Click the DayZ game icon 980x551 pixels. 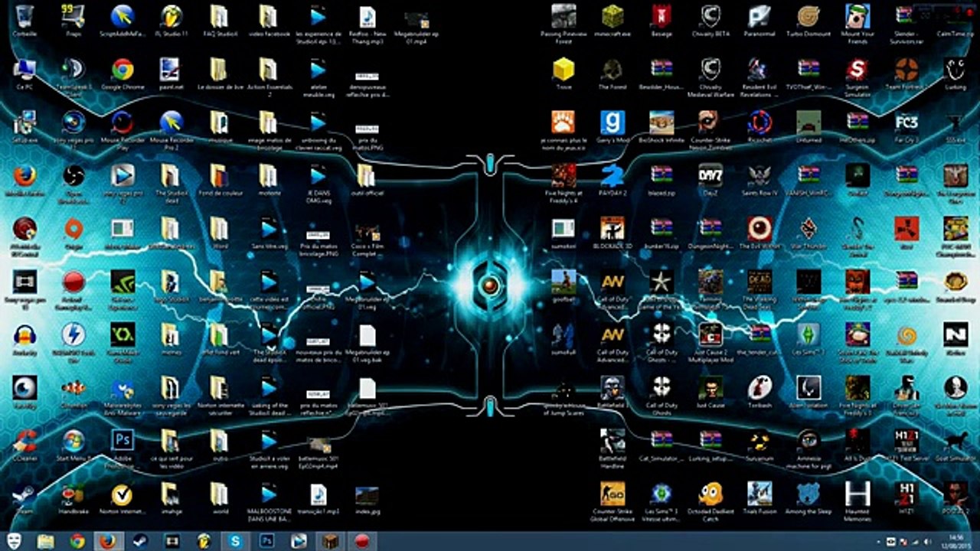(x=710, y=175)
